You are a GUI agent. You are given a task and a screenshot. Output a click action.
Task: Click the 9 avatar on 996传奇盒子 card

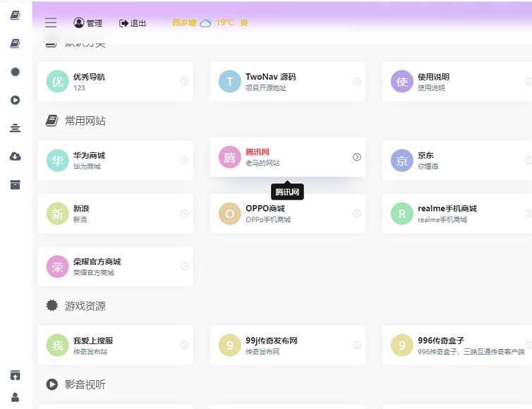point(402,346)
